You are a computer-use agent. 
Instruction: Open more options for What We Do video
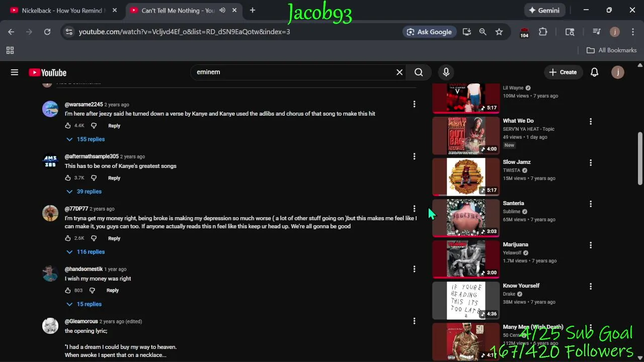[x=591, y=121]
